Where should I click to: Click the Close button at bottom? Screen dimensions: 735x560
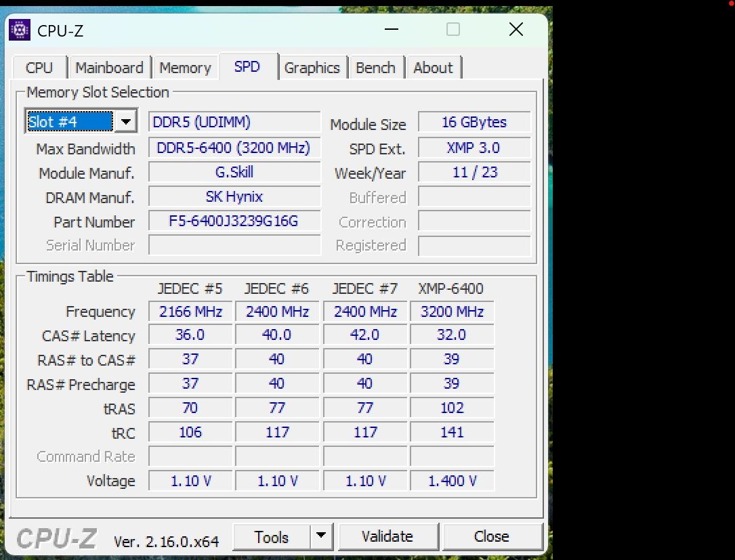click(492, 536)
